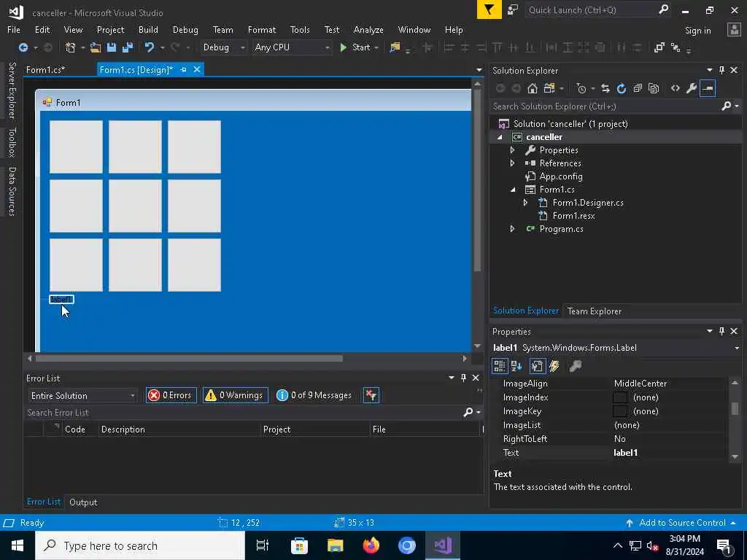Click the feedback notification flag icon
The height and width of the screenshot is (560, 747).
(x=489, y=10)
